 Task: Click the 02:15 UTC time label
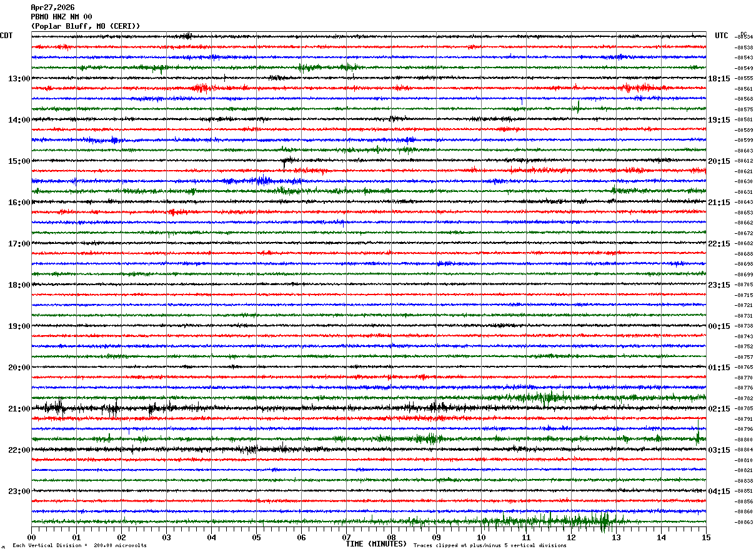click(719, 409)
